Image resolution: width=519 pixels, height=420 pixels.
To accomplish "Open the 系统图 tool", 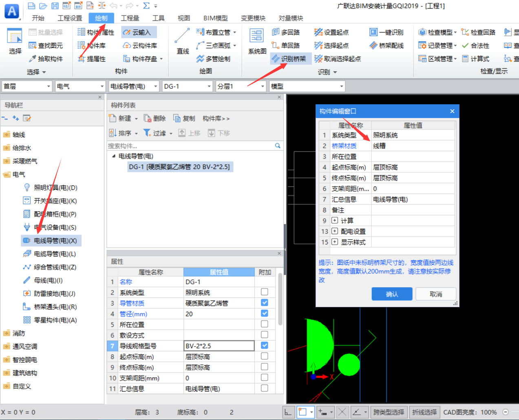I will tap(257, 41).
